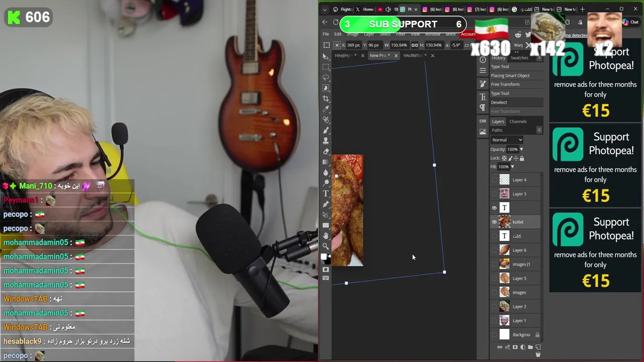
Task: Select the Eraser tool
Action: 326,151
